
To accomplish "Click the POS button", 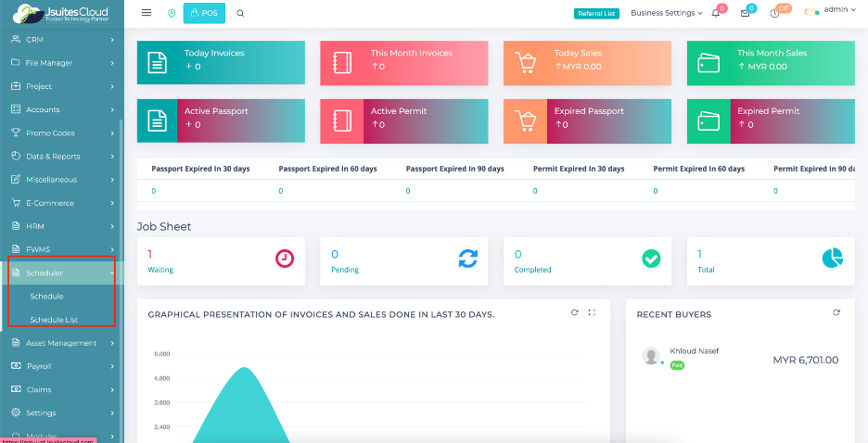I will [205, 13].
